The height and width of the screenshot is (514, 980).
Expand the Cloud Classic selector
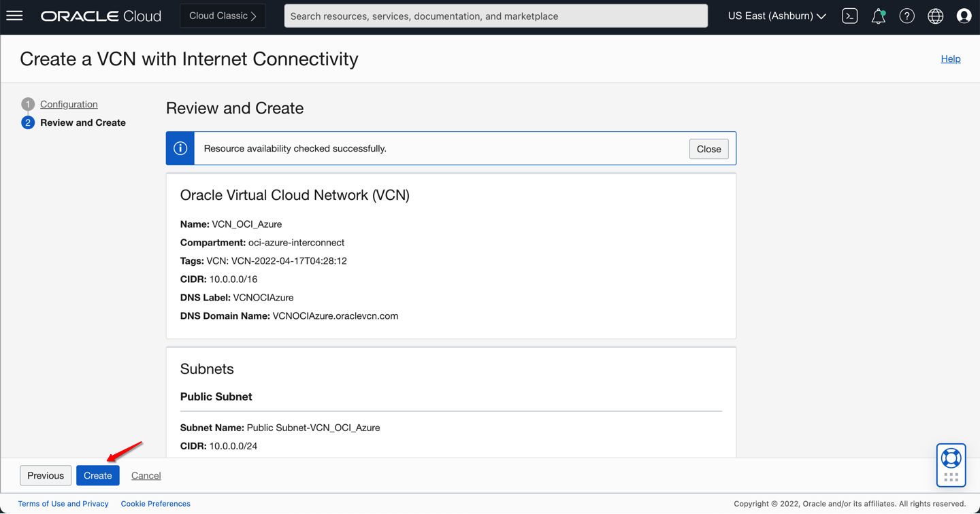tap(223, 16)
